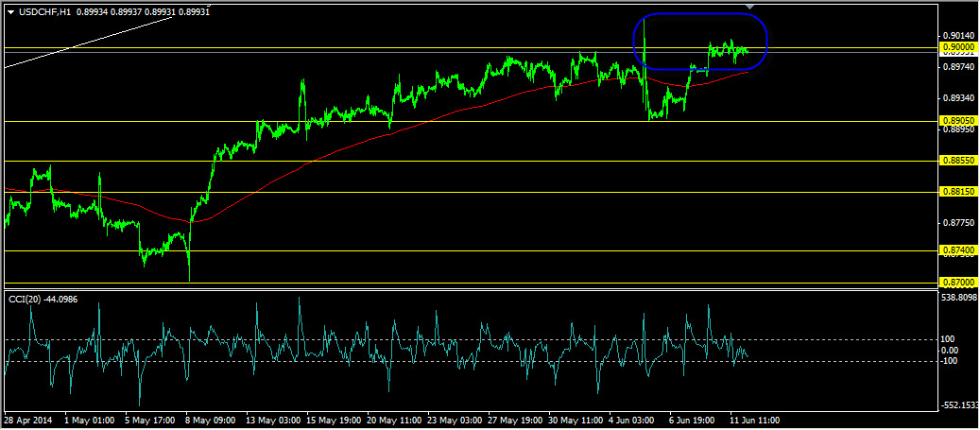Select the white diagonal trendline
The width and height of the screenshot is (980, 430).
[88, 42]
